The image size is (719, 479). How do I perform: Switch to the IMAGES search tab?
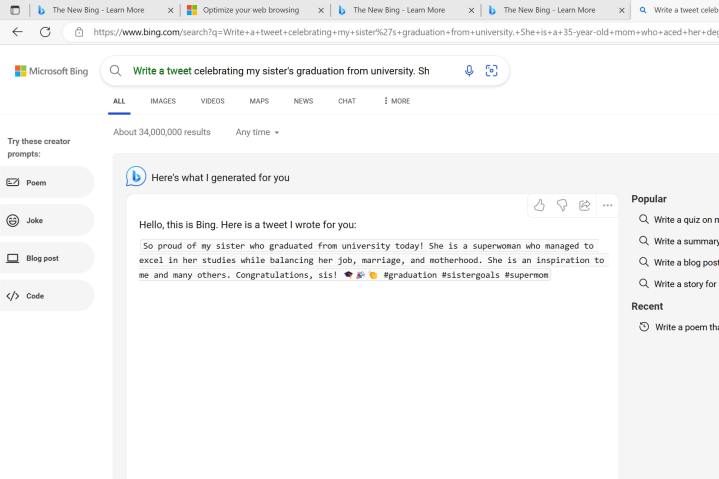163,101
